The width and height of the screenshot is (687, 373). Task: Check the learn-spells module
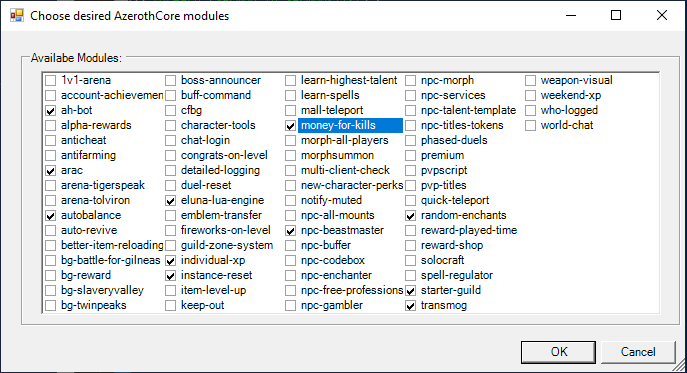290,96
